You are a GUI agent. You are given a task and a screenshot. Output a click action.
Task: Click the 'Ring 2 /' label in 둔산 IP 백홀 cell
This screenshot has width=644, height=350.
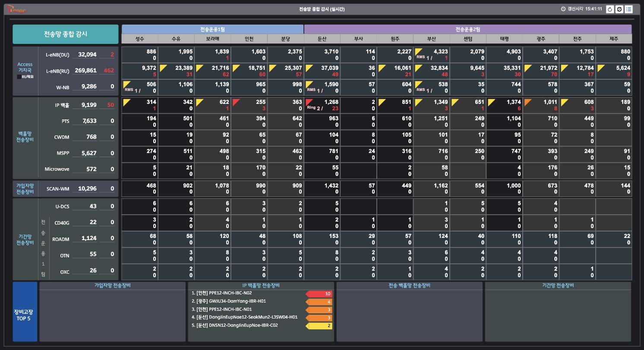coord(315,108)
